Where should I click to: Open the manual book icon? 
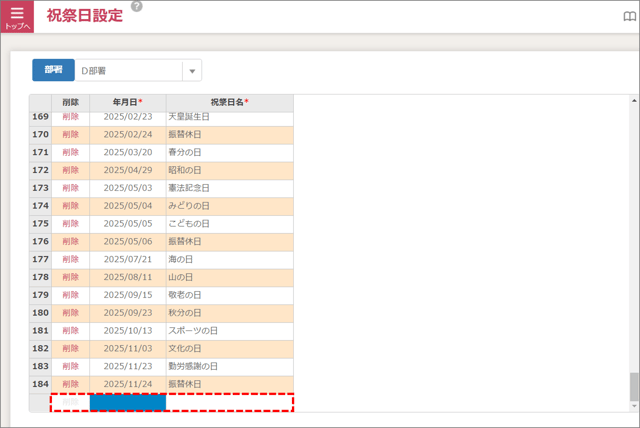tap(628, 17)
